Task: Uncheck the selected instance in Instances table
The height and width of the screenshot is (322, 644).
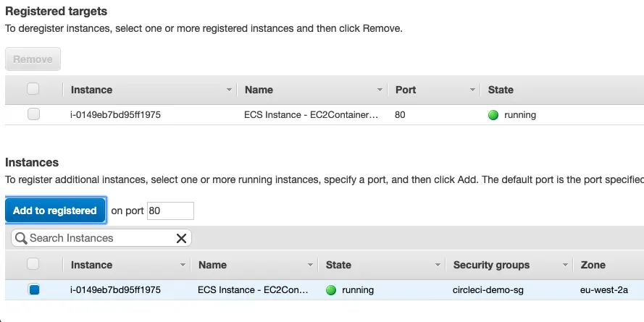Action: coord(33,290)
